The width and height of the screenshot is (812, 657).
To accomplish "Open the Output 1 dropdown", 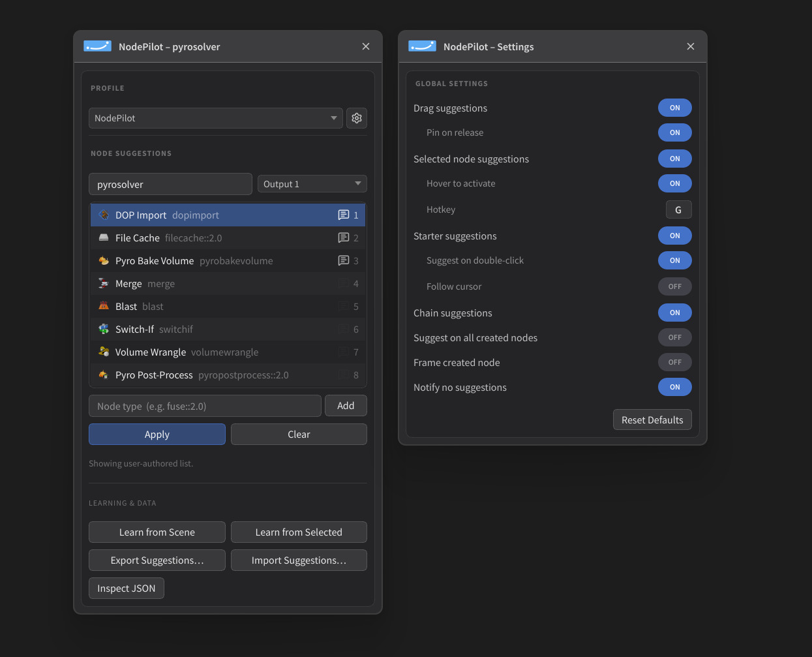I will coord(312,184).
